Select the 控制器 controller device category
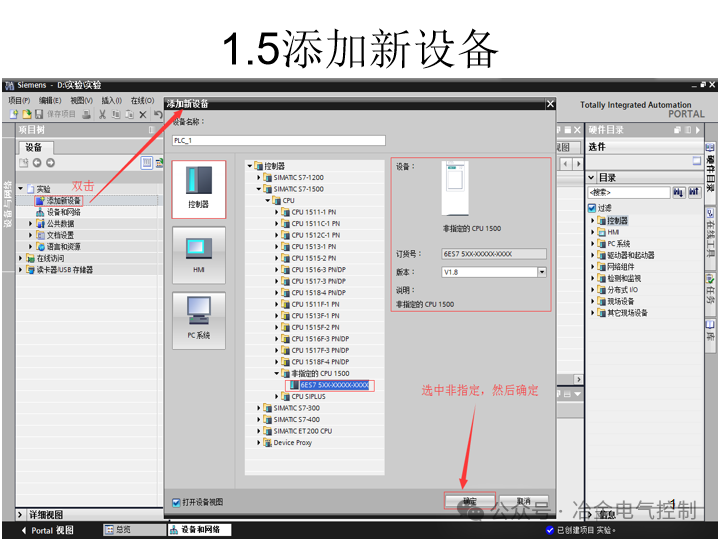This screenshot has width=720, height=540. (x=199, y=189)
